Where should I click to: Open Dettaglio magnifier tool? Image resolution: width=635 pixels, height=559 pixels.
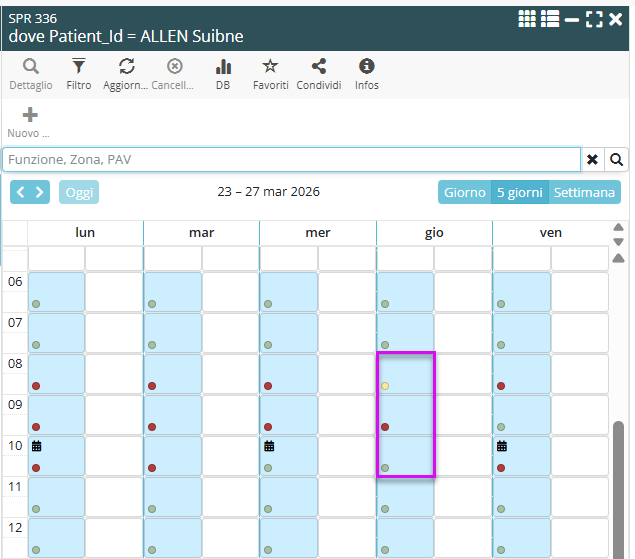click(x=30, y=67)
